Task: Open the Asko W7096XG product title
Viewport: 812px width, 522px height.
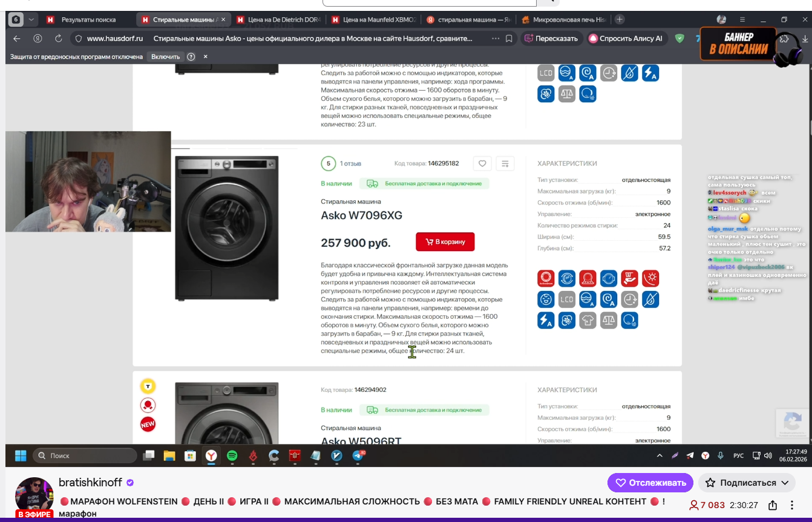Action: pyautogui.click(x=361, y=215)
